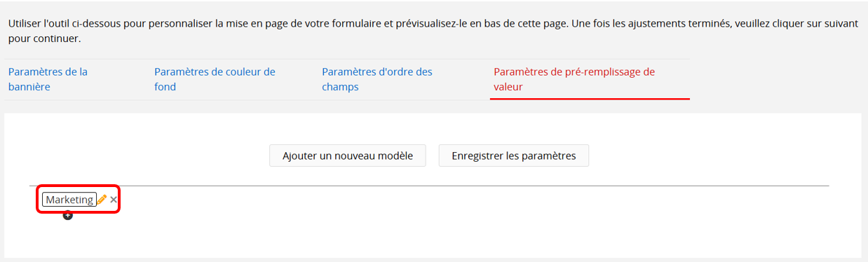Rename Marketing via the orange pencil
Screen dimensions: 868x262
coord(102,200)
